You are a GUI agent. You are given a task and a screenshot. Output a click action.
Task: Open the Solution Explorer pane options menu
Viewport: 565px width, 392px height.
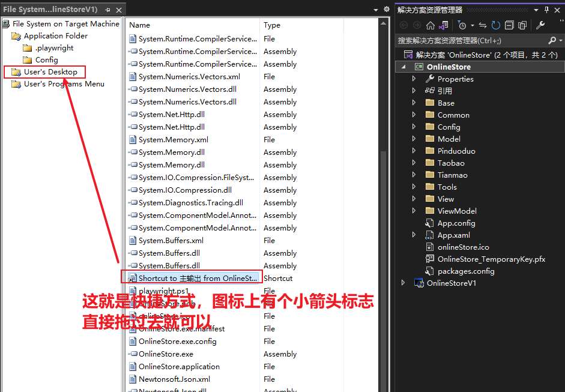click(536, 9)
